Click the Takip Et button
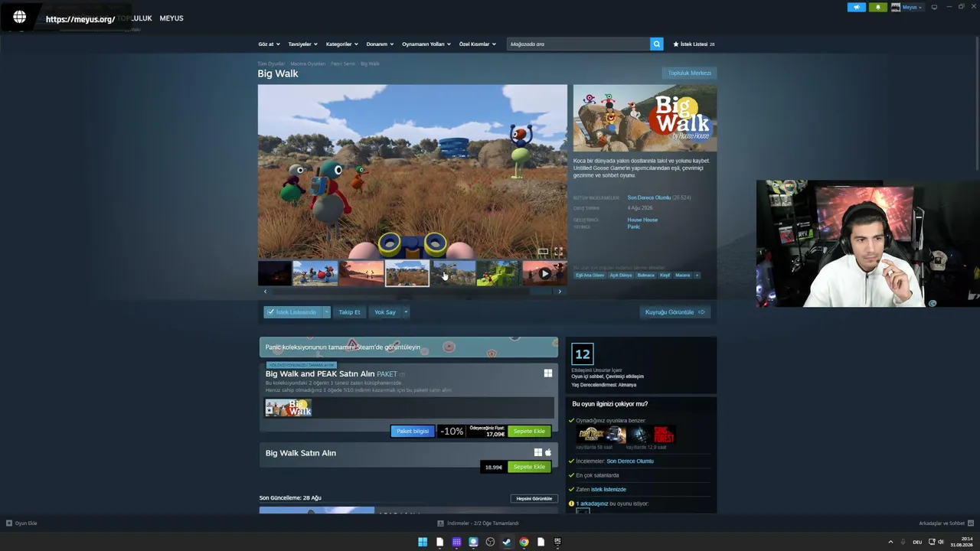980x551 pixels. click(349, 312)
